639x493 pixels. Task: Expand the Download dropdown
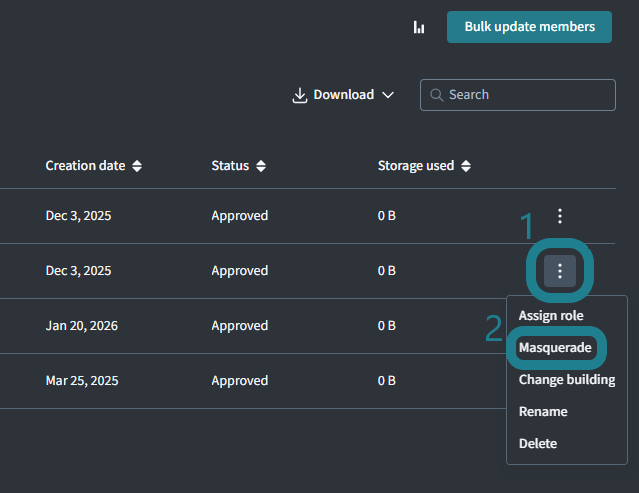(x=343, y=95)
